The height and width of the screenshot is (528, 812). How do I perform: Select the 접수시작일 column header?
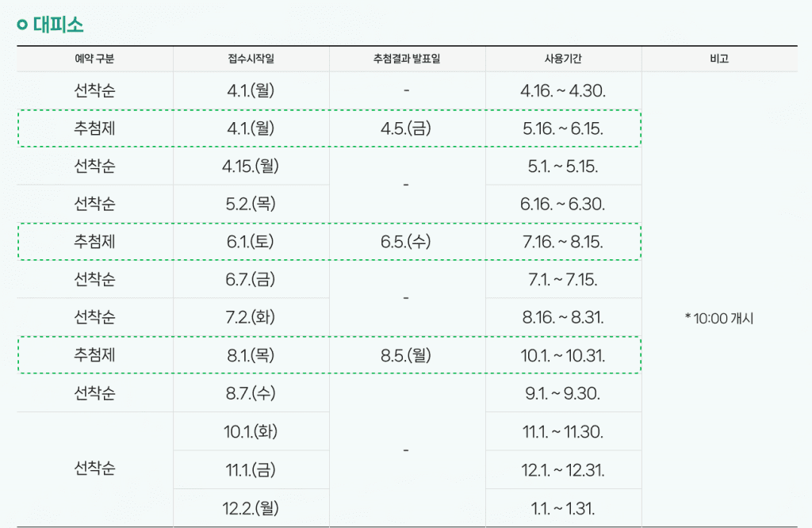[x=251, y=59]
